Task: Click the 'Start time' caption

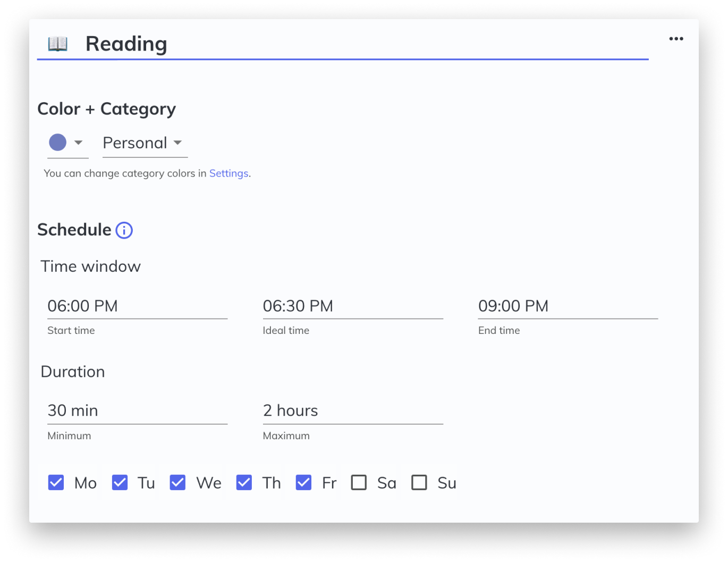Action: point(71,330)
